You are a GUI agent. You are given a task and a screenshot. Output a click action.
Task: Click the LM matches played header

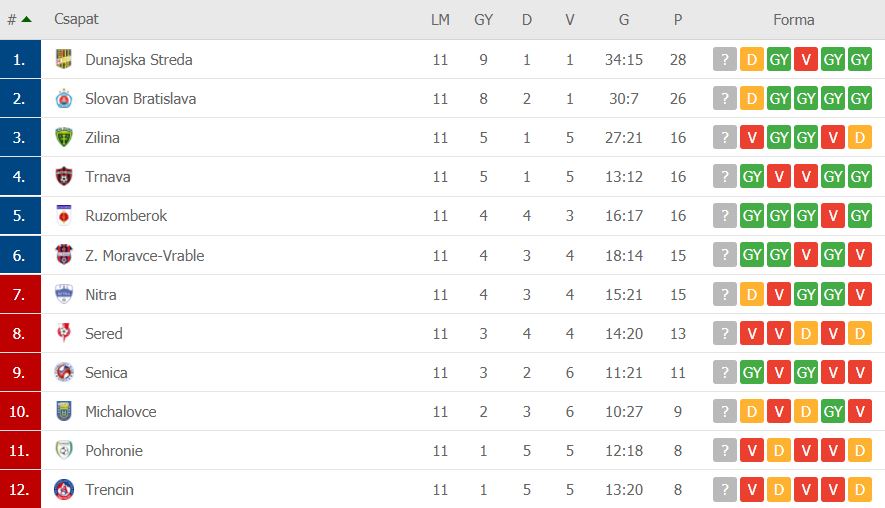click(440, 20)
